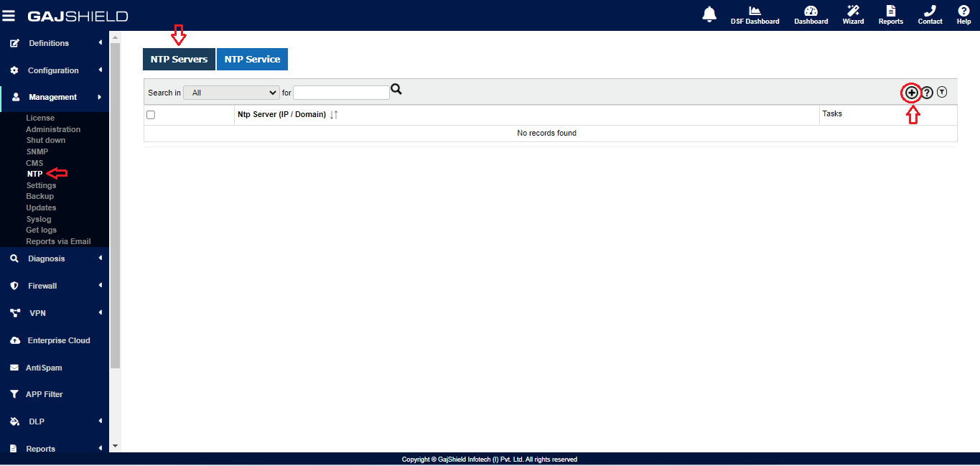Click the AntiSpam envelope icon

tap(14, 368)
